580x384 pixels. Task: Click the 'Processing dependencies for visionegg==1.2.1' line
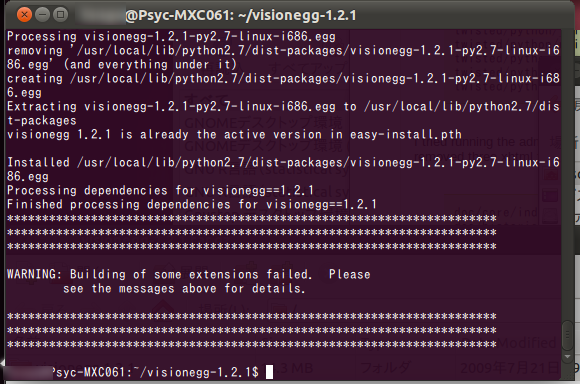click(160, 190)
